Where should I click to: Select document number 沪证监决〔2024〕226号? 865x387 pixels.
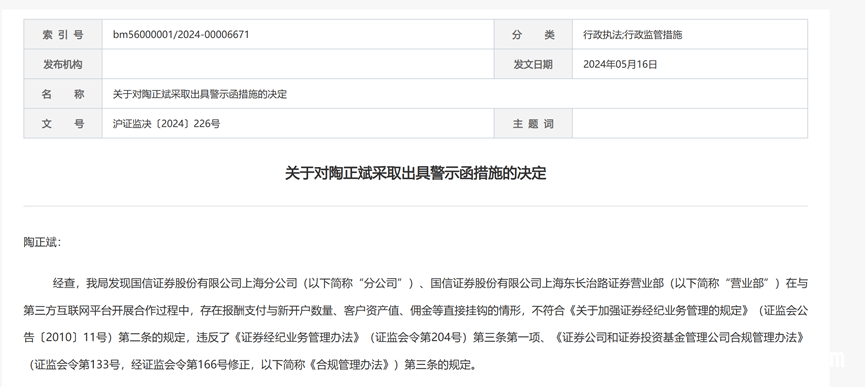pyautogui.click(x=166, y=123)
